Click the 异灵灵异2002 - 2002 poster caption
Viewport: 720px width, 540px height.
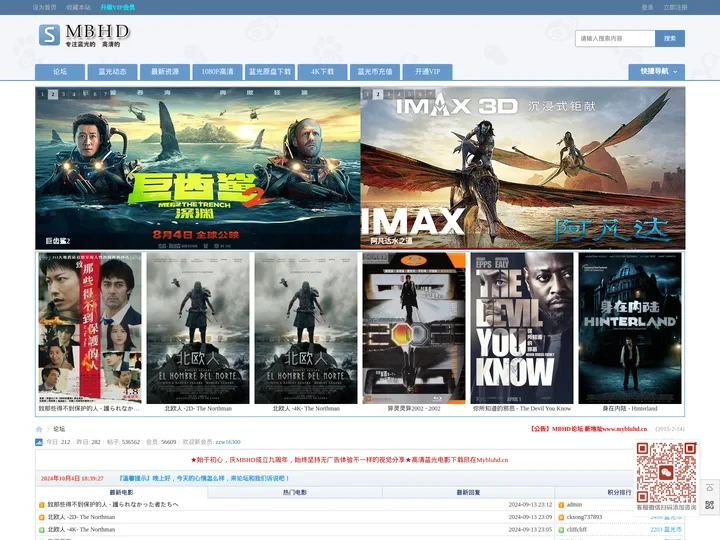[x=414, y=408]
